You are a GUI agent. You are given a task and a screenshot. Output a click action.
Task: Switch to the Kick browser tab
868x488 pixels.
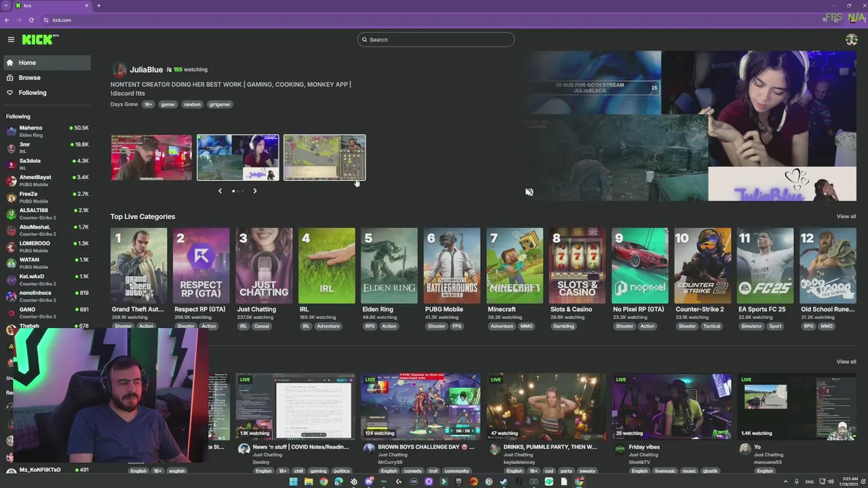[x=53, y=5]
